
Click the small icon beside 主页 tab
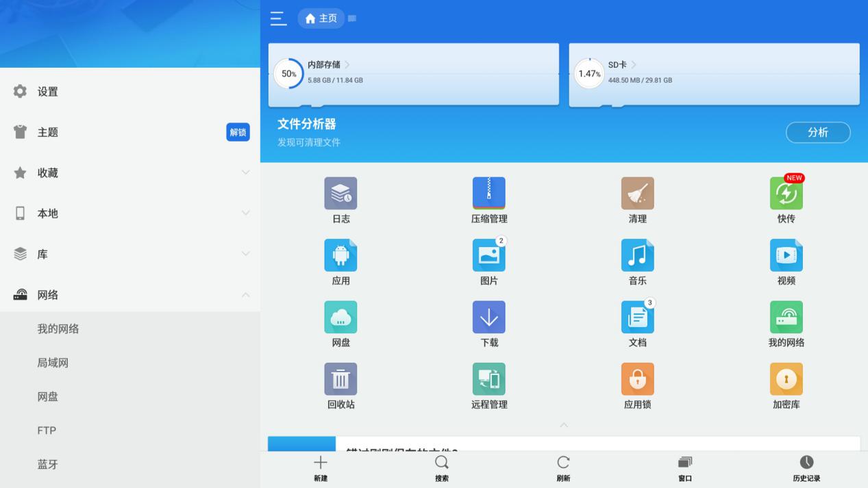352,18
